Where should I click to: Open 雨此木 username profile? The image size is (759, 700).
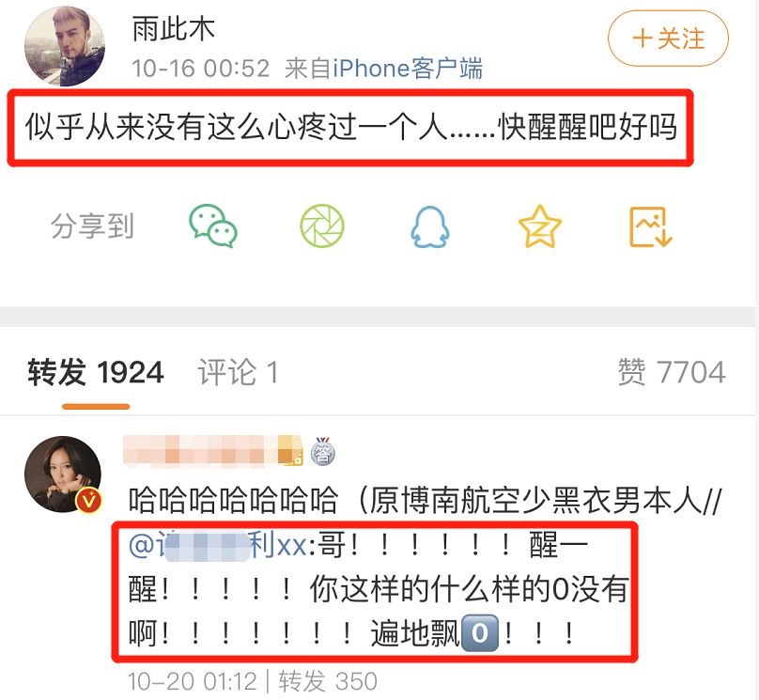click(x=173, y=28)
